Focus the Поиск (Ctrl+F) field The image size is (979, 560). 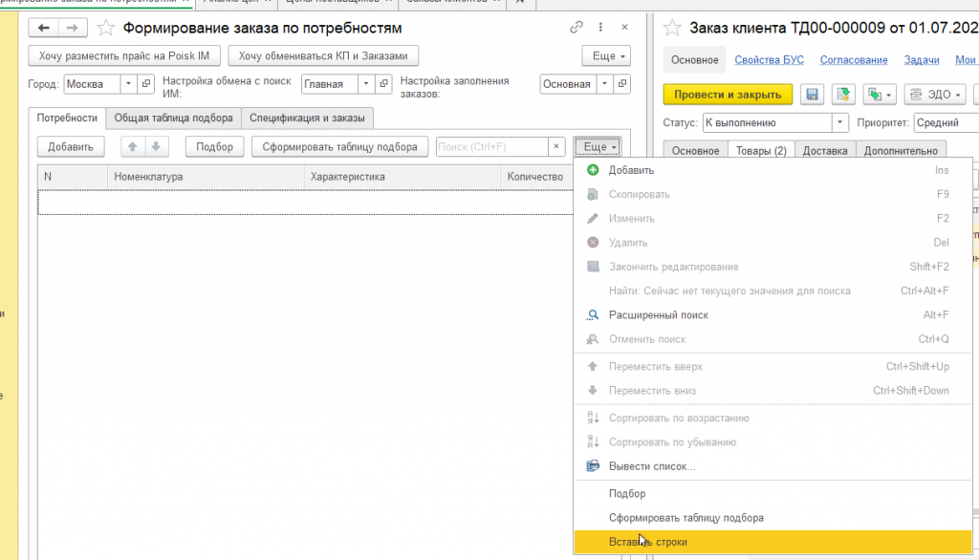coord(492,147)
